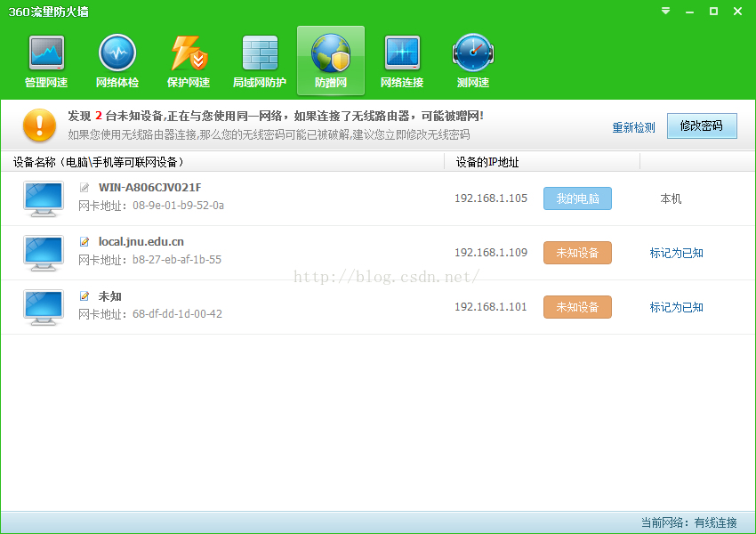Maximize the 360流量防火墙 window
This screenshot has width=756, height=534.
[x=713, y=11]
